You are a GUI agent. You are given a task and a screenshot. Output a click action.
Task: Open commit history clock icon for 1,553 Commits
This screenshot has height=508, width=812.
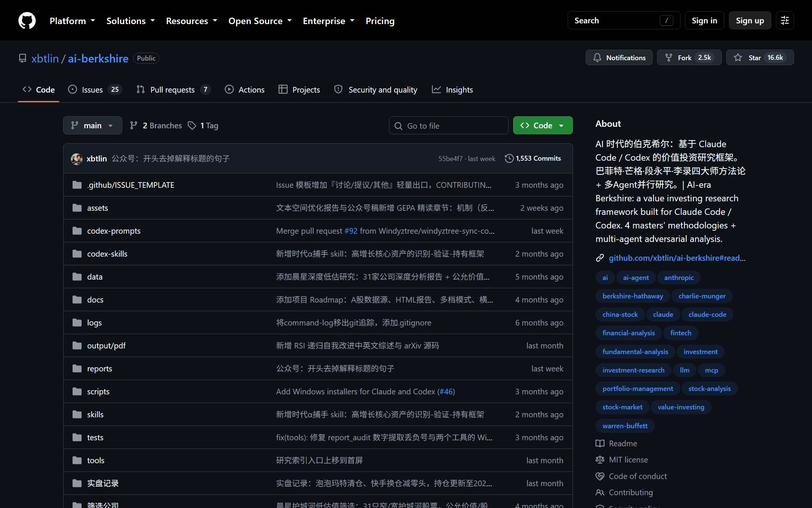click(509, 158)
